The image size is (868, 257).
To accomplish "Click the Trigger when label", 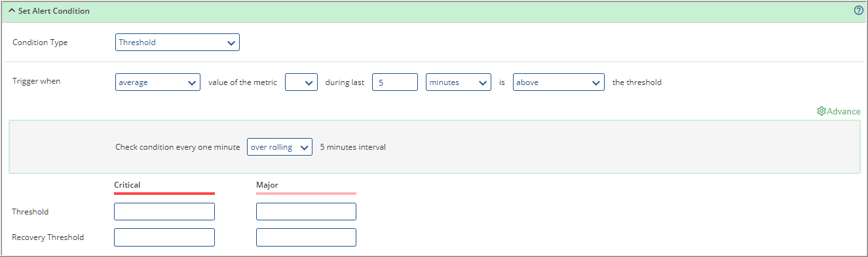I will pyautogui.click(x=37, y=82).
